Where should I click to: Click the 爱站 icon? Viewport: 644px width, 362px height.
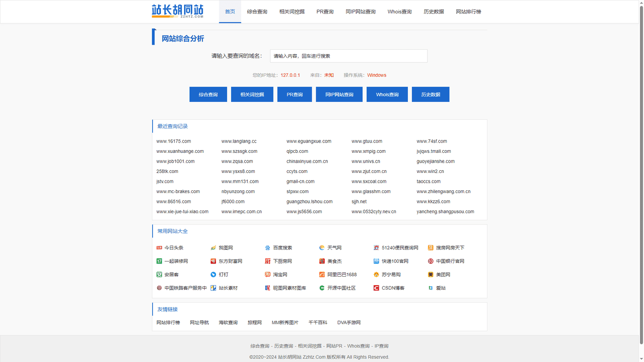tap(431, 288)
